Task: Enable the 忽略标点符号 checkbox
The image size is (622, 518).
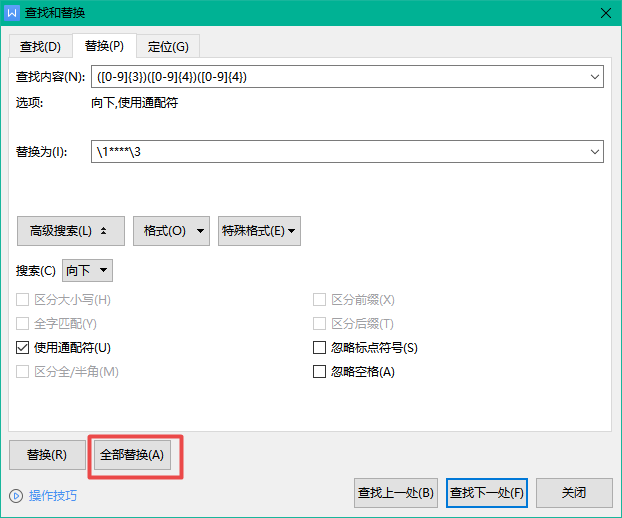Action: tap(320, 348)
